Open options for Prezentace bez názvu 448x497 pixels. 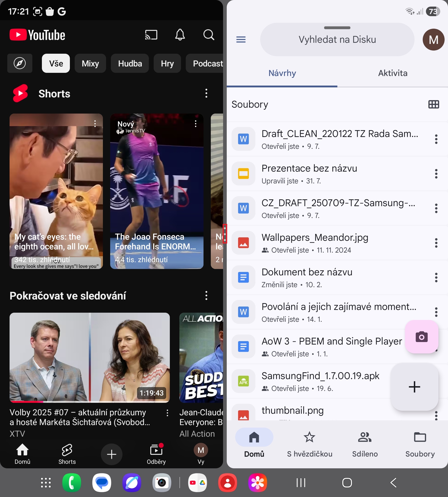(x=436, y=174)
